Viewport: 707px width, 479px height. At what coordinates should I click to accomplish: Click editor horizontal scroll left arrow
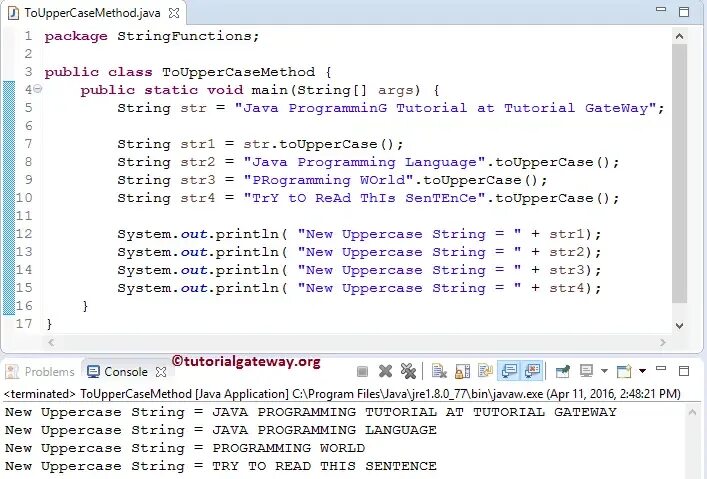point(51,342)
